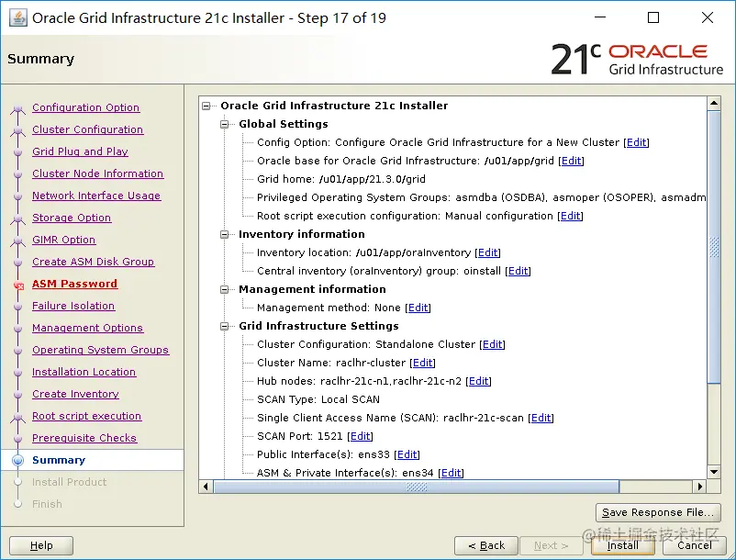Click the horizontal scrollbar left arrow
736x560 pixels.
point(206,487)
